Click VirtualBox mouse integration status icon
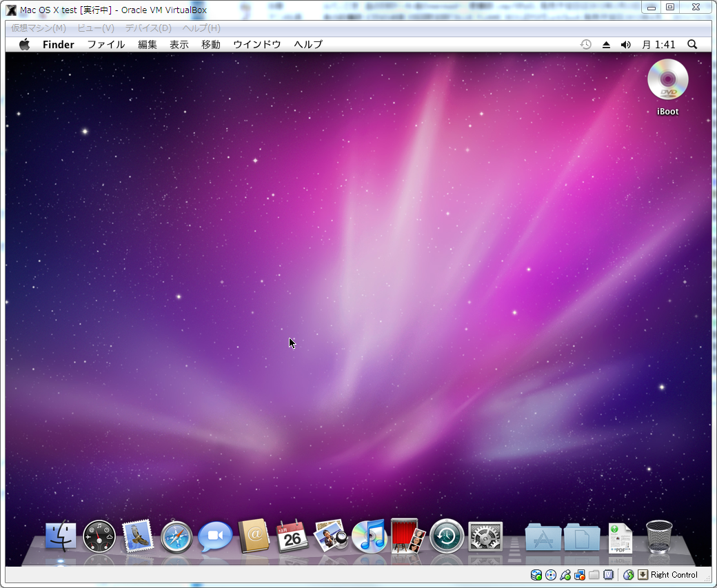 click(x=629, y=575)
